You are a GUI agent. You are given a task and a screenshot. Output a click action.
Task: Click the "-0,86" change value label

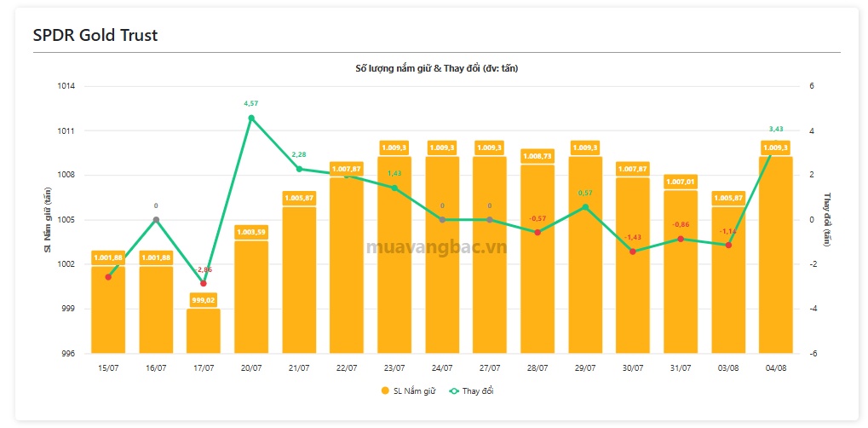[x=681, y=224]
